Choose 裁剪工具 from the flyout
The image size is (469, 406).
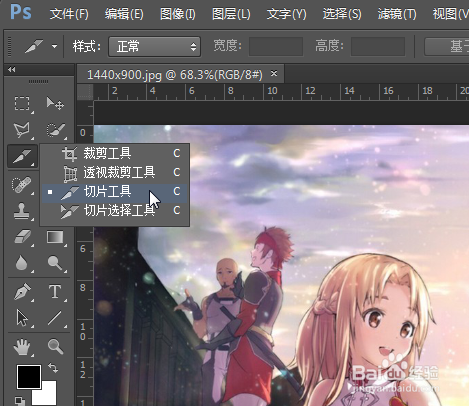[115, 153]
